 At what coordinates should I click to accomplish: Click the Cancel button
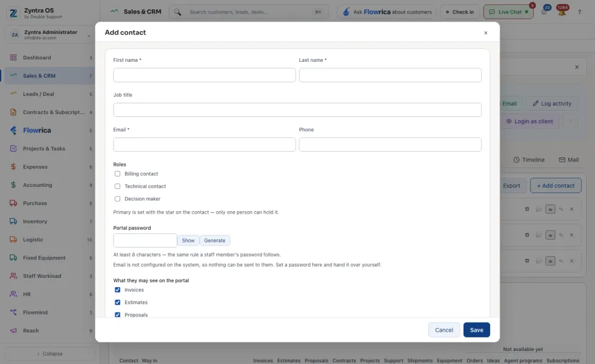click(444, 330)
